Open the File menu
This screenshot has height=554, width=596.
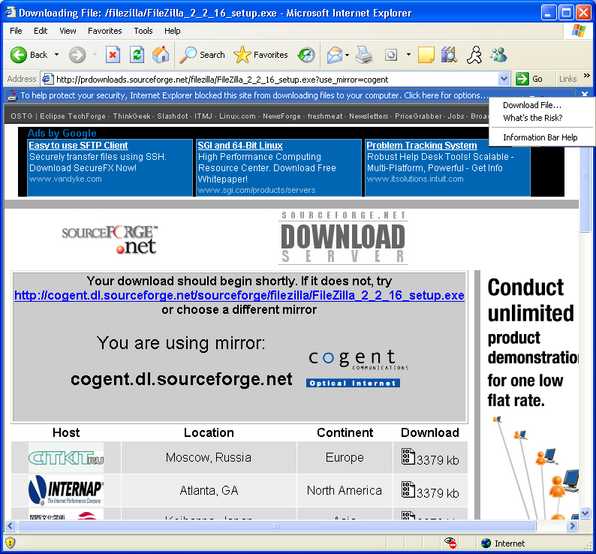pyautogui.click(x=16, y=31)
